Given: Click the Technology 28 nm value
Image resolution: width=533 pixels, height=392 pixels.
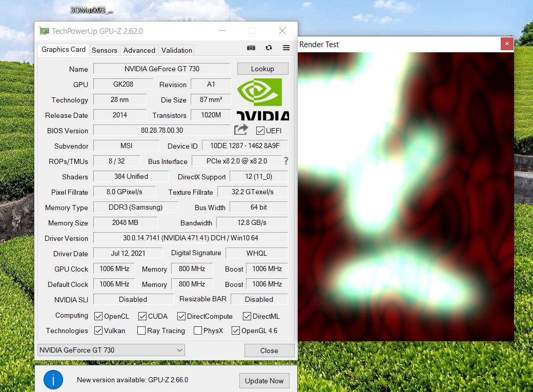Looking at the screenshot, I should coord(119,99).
